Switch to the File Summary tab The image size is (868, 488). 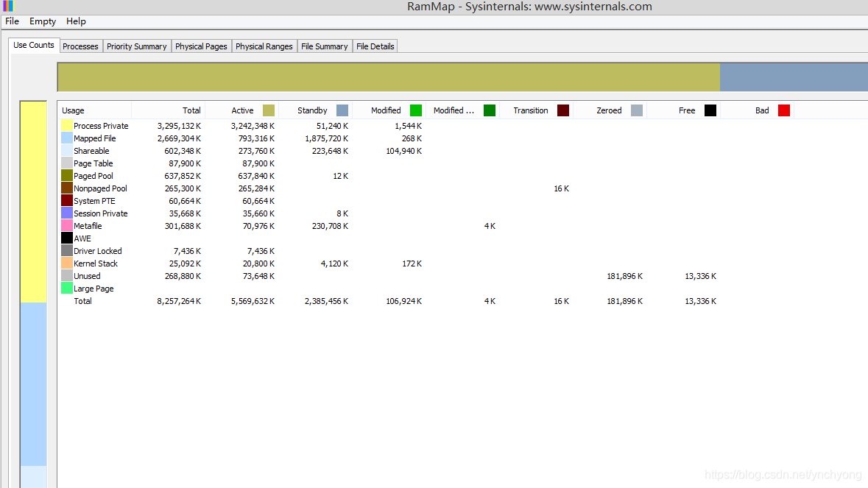coord(325,46)
